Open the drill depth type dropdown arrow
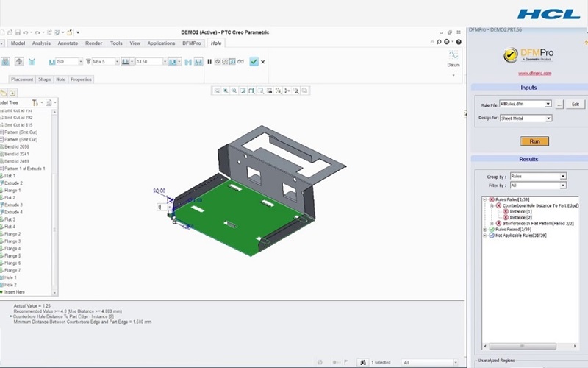 tap(132, 62)
